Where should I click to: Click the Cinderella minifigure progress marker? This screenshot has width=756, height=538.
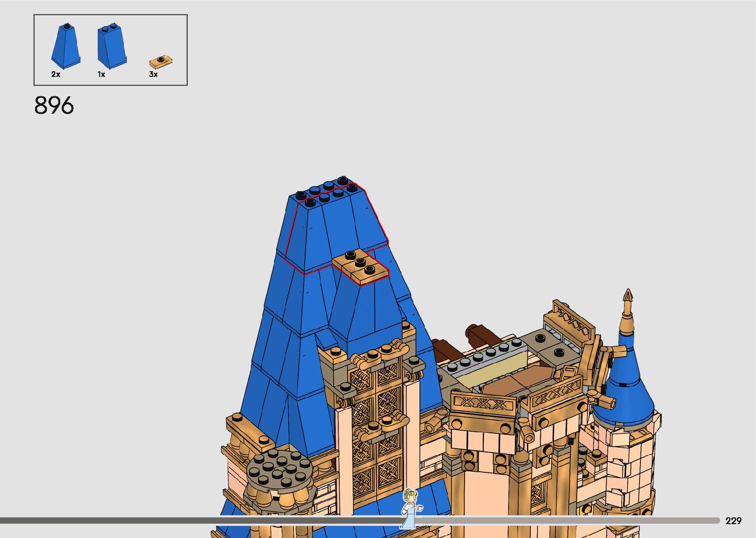[x=409, y=508]
